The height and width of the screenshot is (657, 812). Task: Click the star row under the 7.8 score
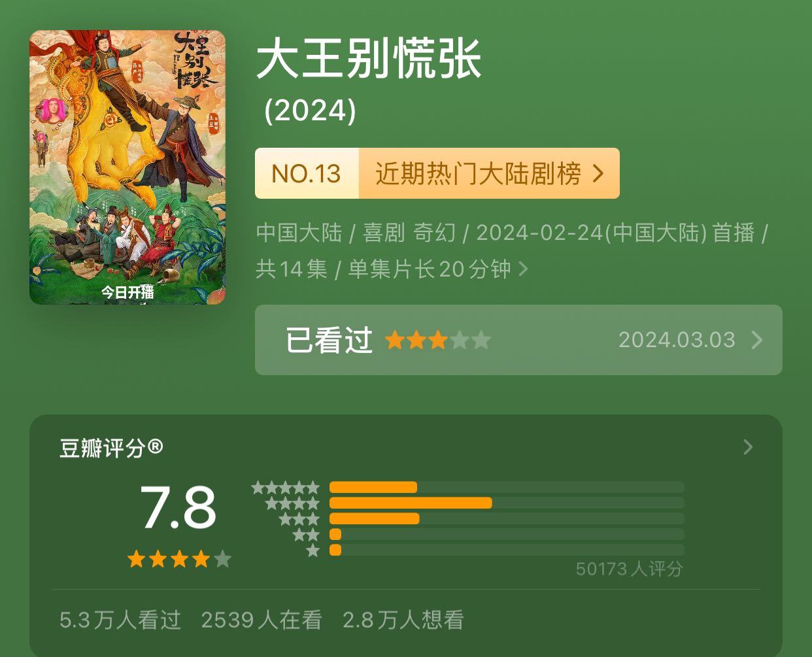tap(179, 559)
